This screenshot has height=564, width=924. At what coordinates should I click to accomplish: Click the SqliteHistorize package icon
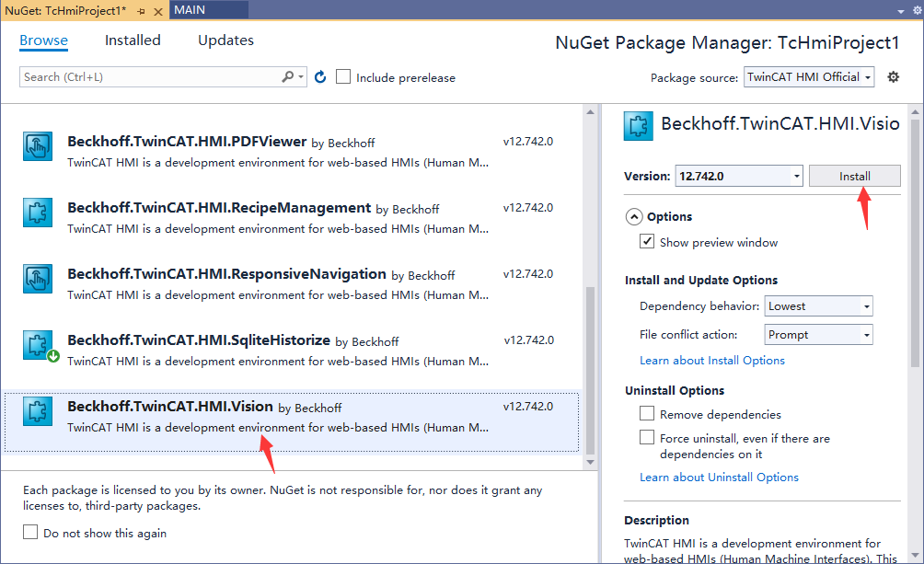click(x=37, y=344)
